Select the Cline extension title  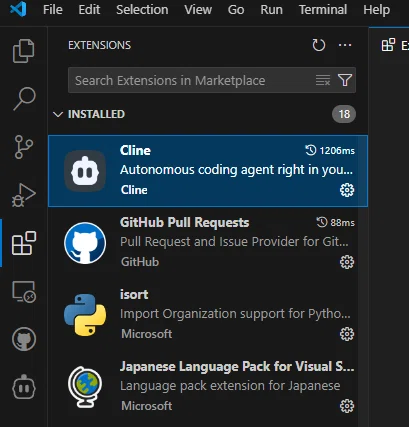coord(135,150)
